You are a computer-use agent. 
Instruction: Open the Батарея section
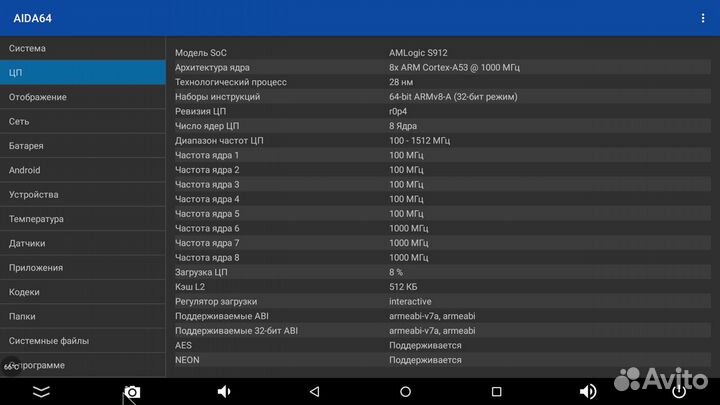pyautogui.click(x=83, y=146)
